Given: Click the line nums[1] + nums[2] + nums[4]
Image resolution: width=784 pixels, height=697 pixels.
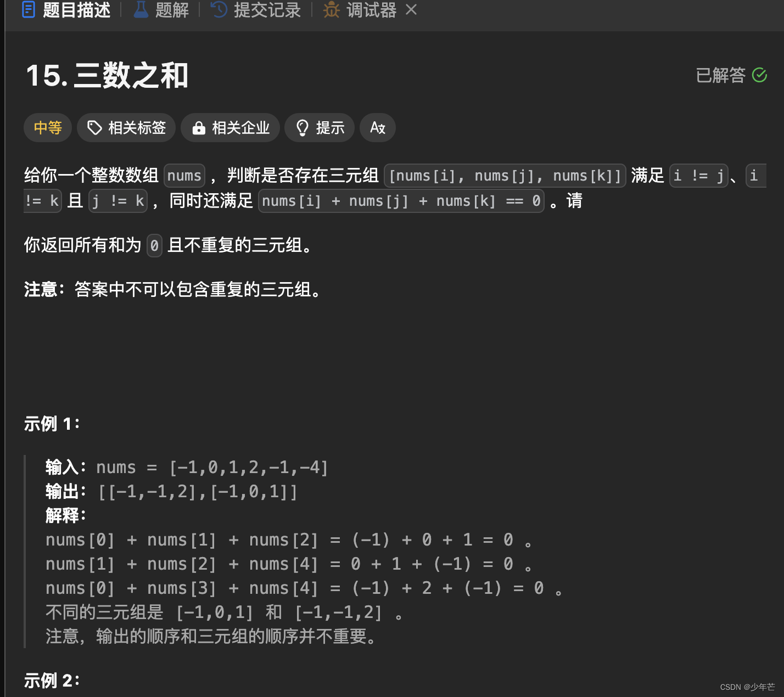Looking at the screenshot, I should [289, 564].
